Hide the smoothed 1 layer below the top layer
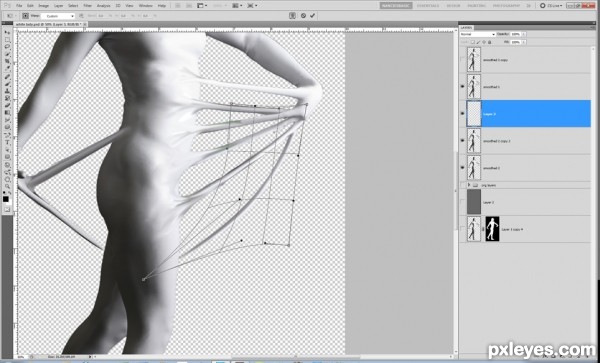This screenshot has width=600, height=363. point(463,86)
